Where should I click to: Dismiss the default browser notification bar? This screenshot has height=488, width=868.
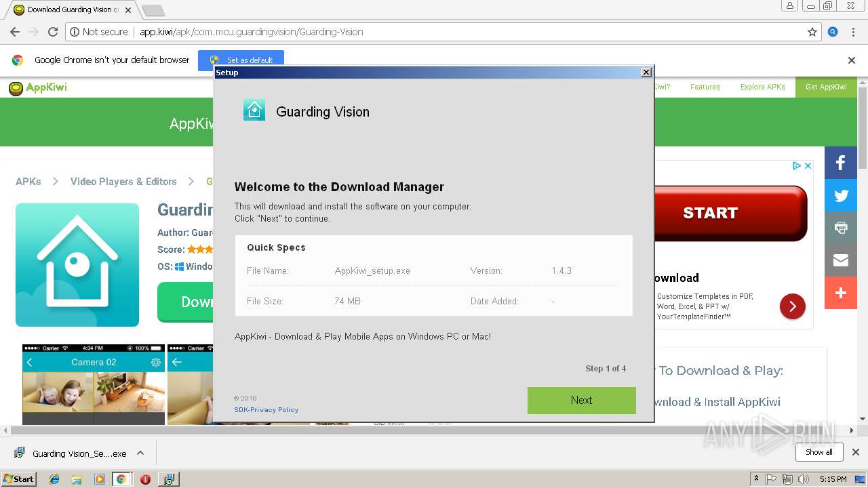pyautogui.click(x=852, y=60)
